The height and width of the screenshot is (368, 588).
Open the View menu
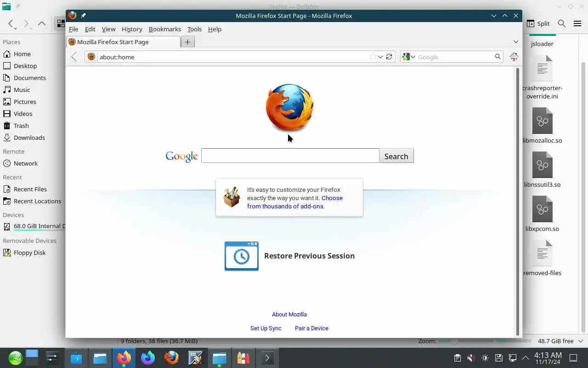pos(108,29)
